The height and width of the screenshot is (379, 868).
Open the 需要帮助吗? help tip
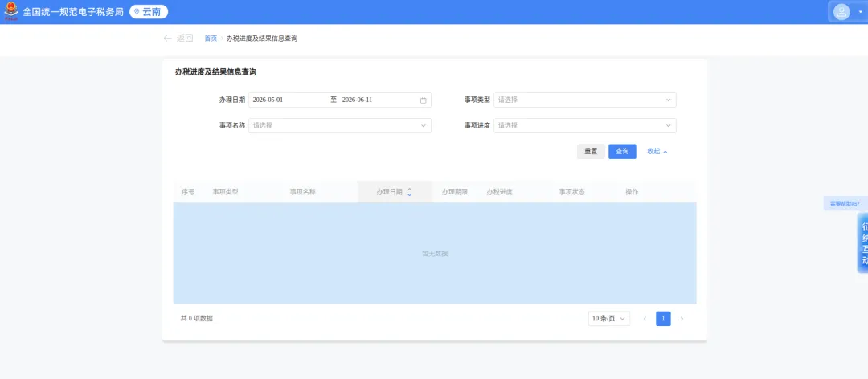pyautogui.click(x=844, y=204)
